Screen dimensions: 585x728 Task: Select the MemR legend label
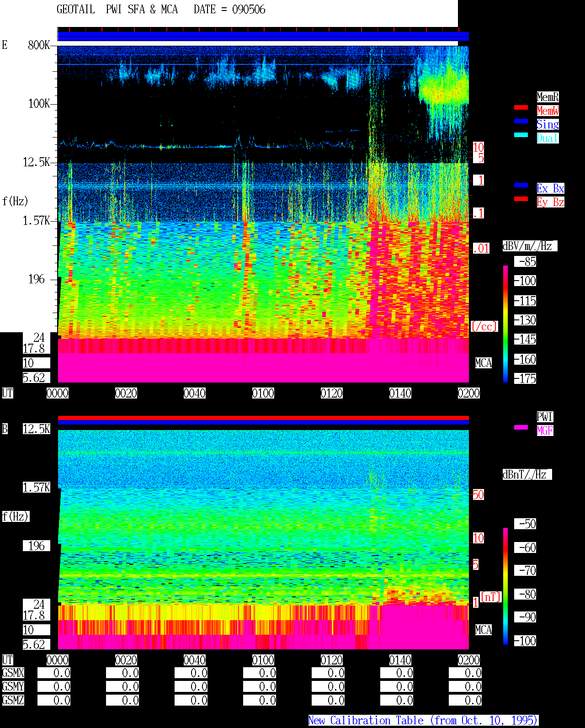click(548, 97)
